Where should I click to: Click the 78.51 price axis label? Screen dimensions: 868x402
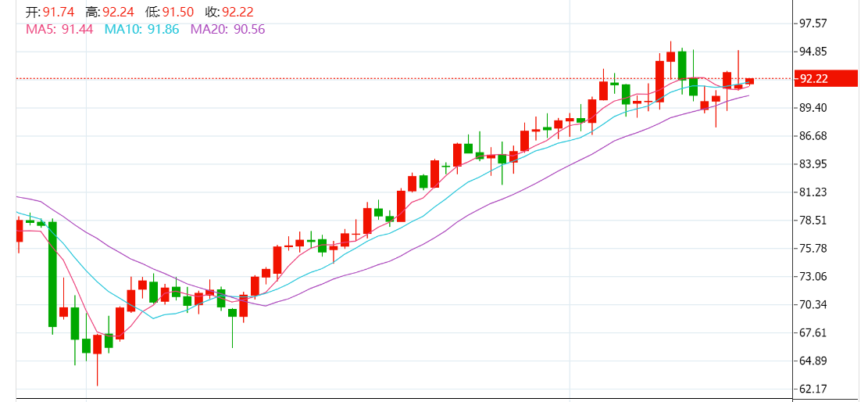pos(812,220)
